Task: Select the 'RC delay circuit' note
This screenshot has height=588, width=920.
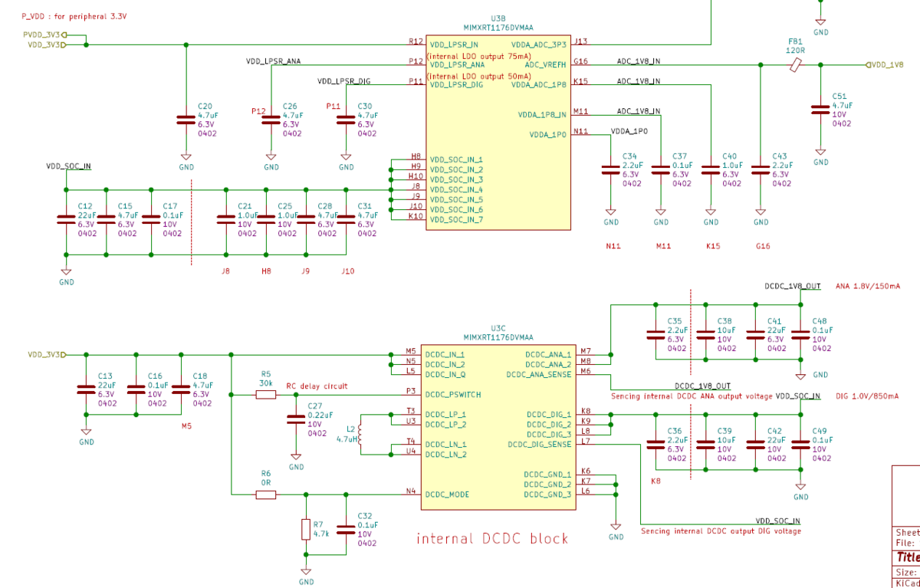Action: click(317, 386)
